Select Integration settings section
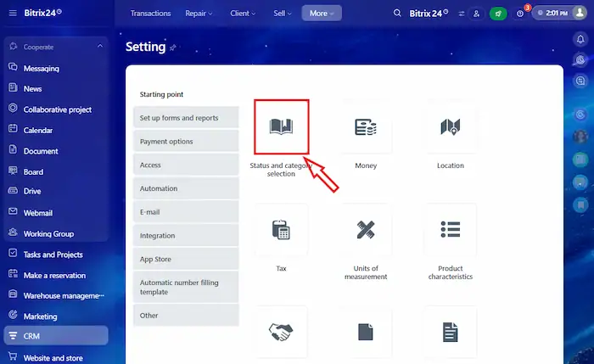 click(x=186, y=235)
